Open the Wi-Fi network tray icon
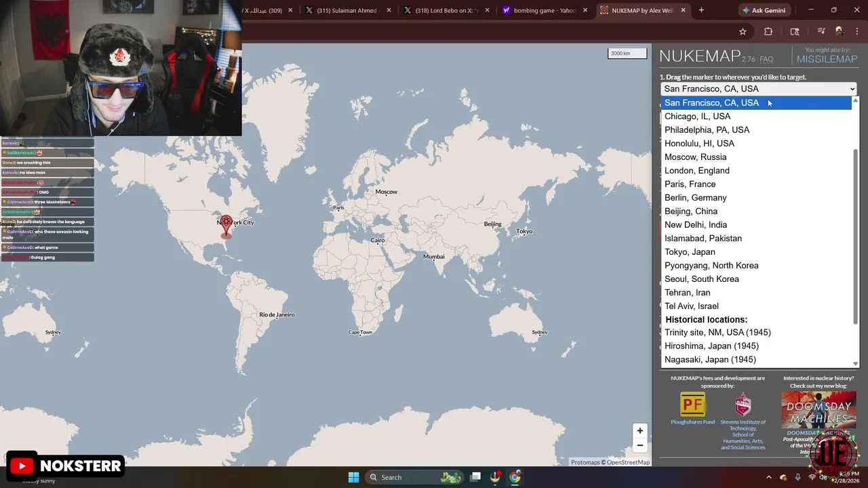 (x=812, y=477)
